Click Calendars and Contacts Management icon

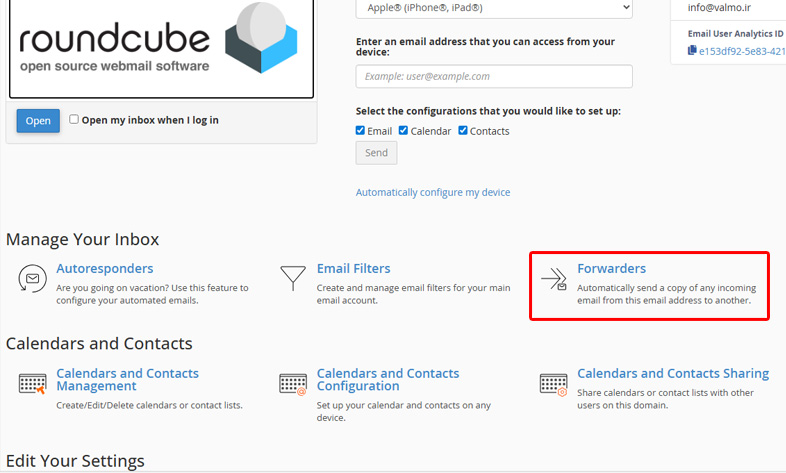(x=32, y=384)
